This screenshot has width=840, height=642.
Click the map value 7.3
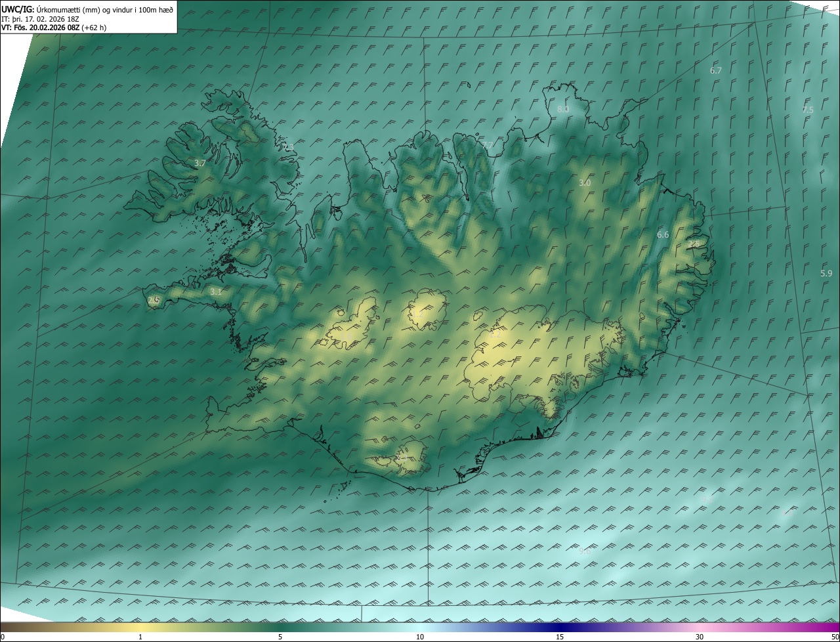click(289, 148)
